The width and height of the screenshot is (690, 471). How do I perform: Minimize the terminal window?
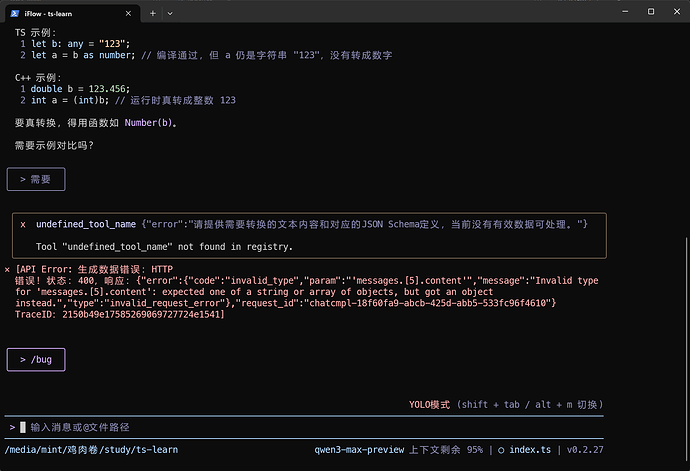(x=583, y=15)
